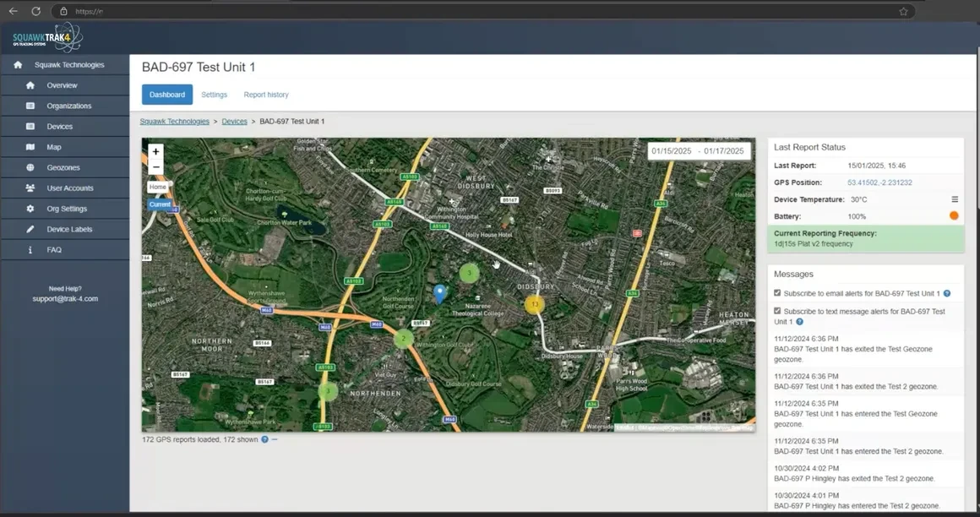The width and height of the screenshot is (980, 517).
Task: Follow the Devices breadcrumb link
Action: 234,122
